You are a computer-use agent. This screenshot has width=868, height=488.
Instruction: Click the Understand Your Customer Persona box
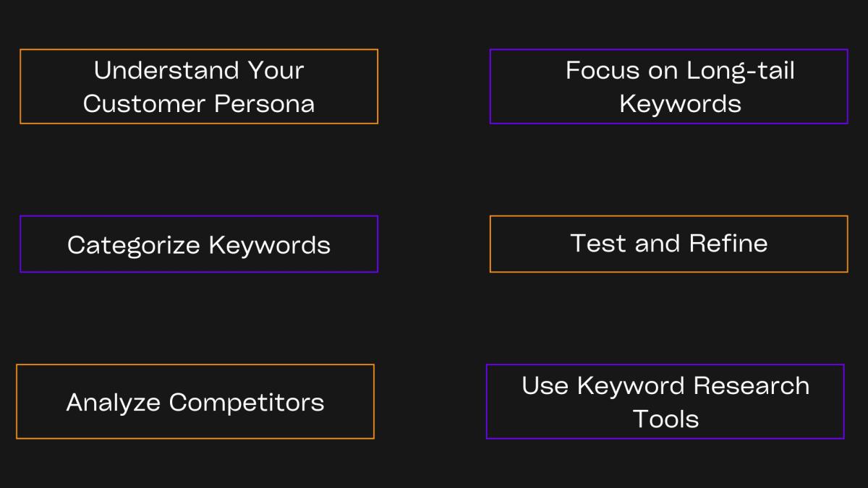[x=199, y=87]
